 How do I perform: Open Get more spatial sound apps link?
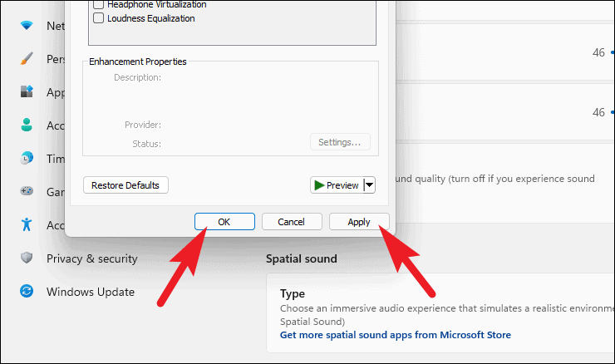pos(396,335)
